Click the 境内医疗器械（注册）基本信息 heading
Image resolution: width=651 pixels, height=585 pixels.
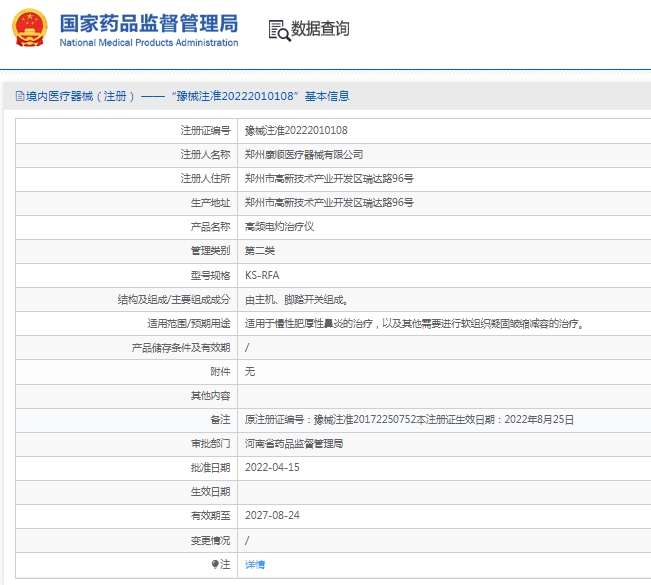click(187, 96)
